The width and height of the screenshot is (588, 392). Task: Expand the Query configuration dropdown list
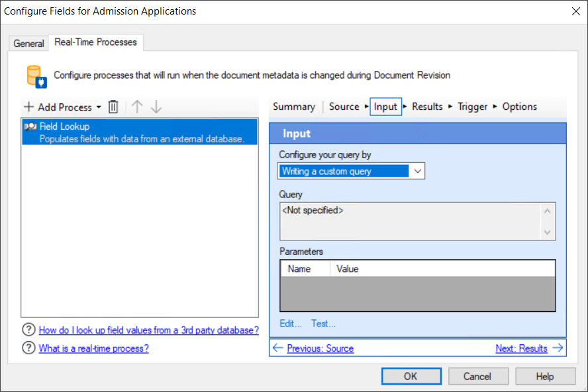click(x=418, y=171)
